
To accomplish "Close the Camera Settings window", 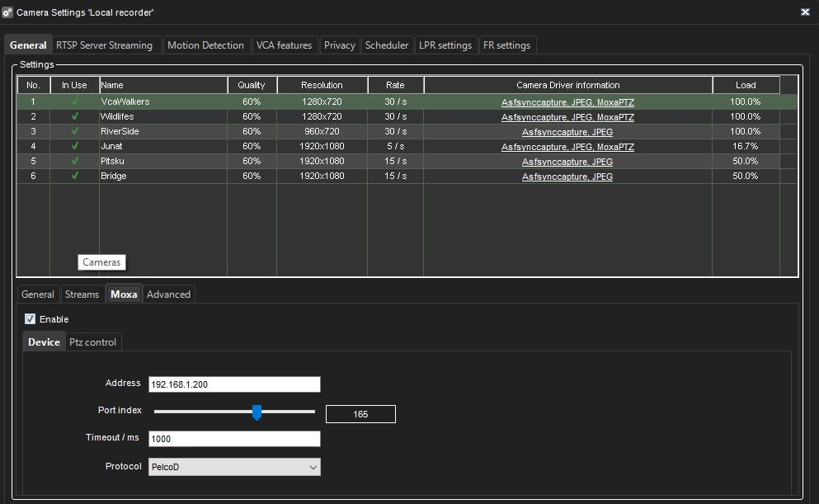I will point(804,12).
